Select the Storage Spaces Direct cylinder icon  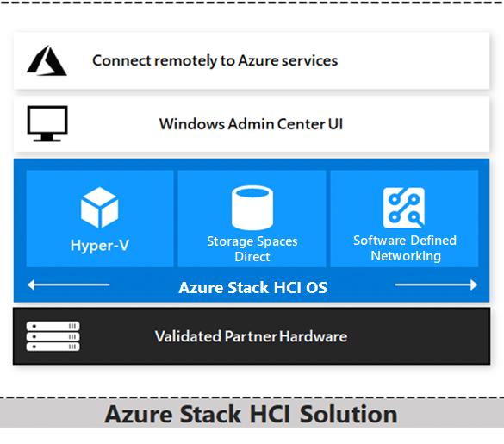pos(252,208)
